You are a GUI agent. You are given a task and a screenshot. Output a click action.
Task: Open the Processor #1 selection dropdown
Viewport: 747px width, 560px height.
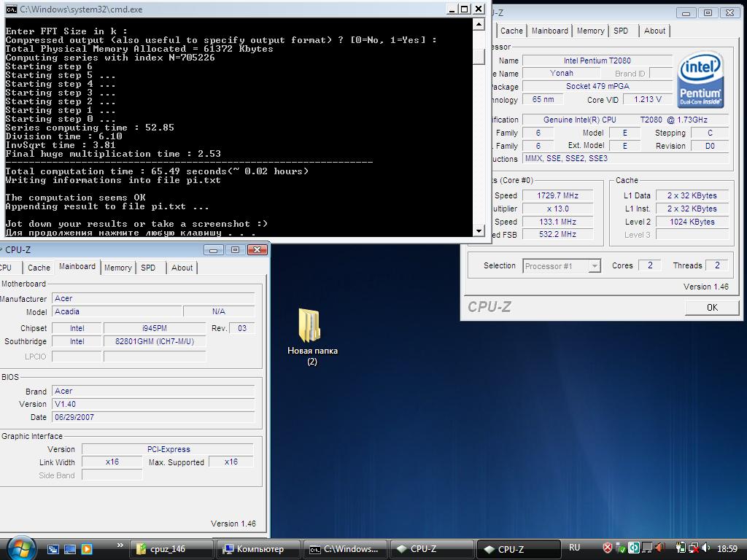[561, 265]
